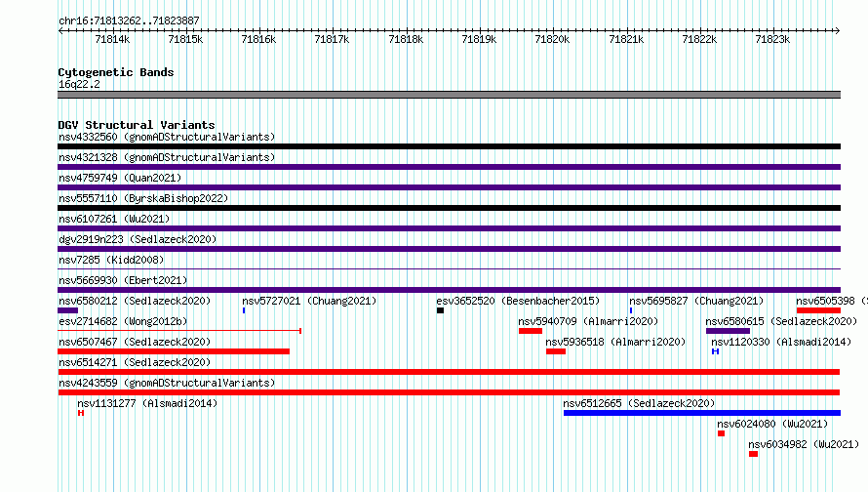868x492 pixels.
Task: Select nsv6512665 (Sedlazeck2020) label
Action: point(639,403)
